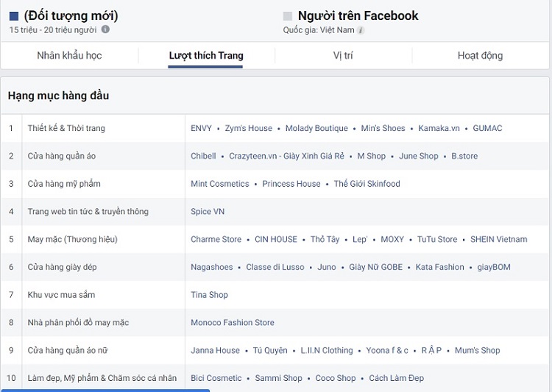Image resolution: width=552 pixels, height=392 pixels.
Task: Open the ENVY page link
Action: [x=201, y=128]
